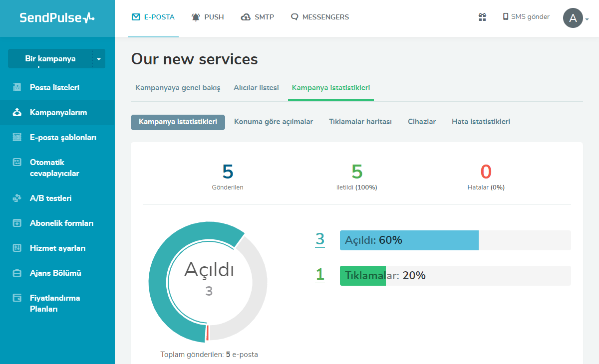Select the Alıcılar listesi tab
599x364 pixels.
[x=256, y=88]
